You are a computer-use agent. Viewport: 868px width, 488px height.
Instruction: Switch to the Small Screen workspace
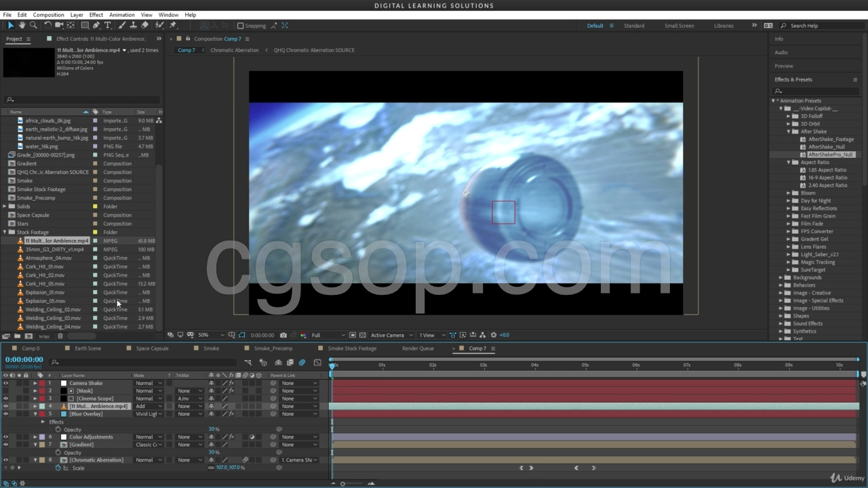[x=679, y=26]
